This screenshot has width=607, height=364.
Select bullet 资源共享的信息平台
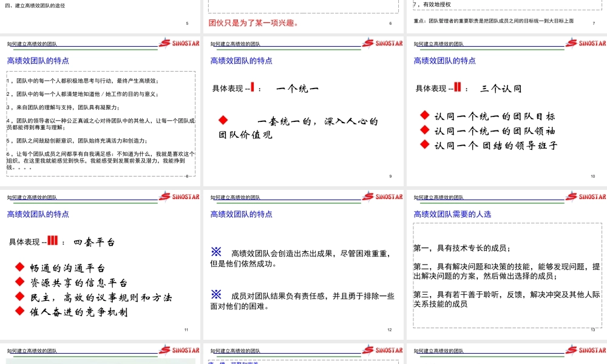(78, 283)
